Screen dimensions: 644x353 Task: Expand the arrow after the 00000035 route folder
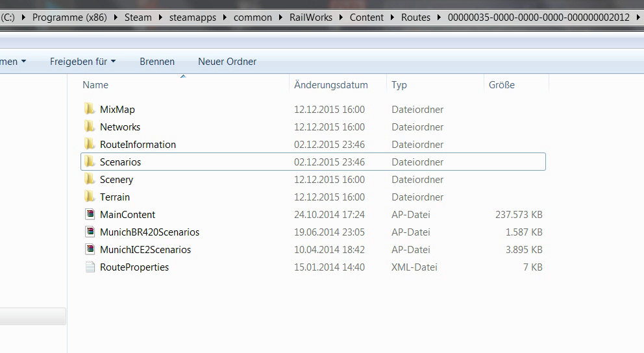[638, 18]
